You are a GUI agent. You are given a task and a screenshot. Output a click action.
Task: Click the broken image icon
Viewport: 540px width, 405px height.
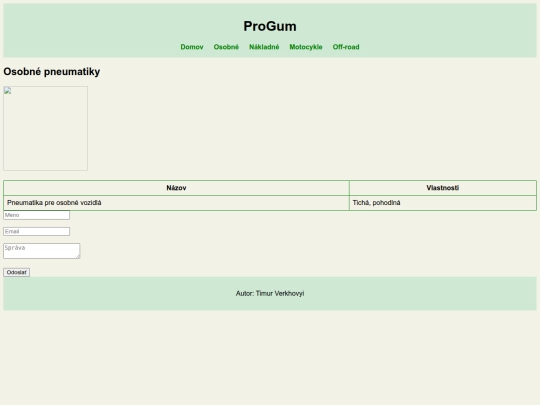(8, 91)
